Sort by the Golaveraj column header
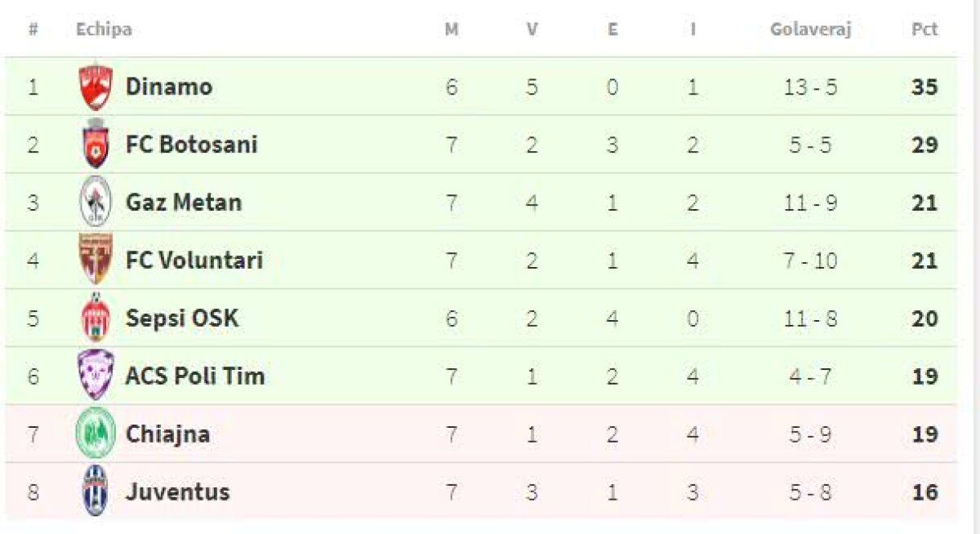 810,29
